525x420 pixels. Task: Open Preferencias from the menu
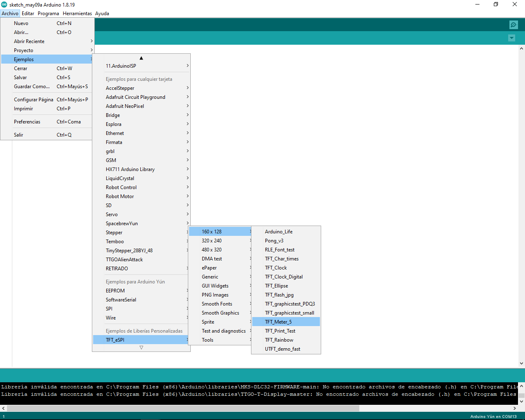47,122
